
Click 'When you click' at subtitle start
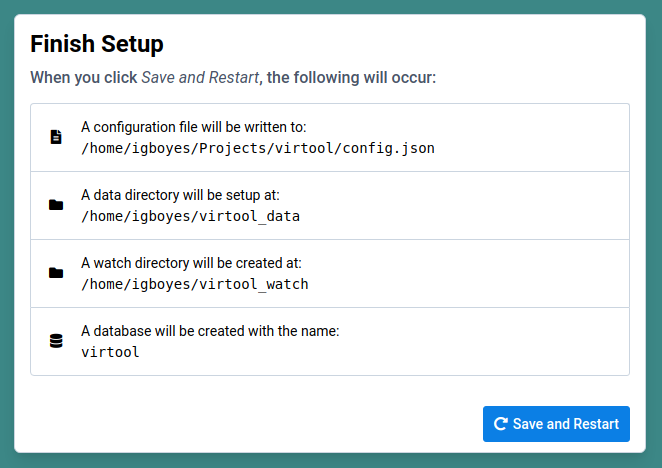pos(82,77)
